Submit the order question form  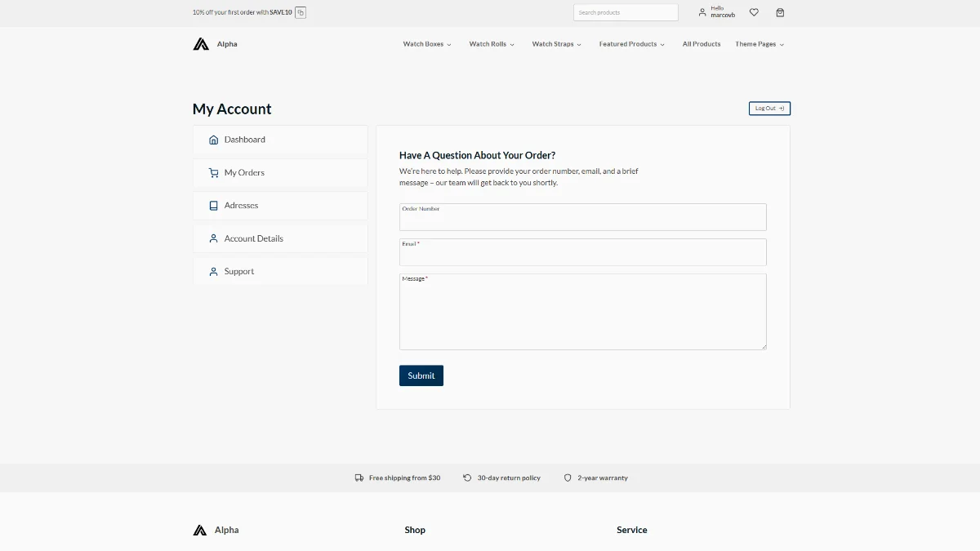tap(421, 375)
